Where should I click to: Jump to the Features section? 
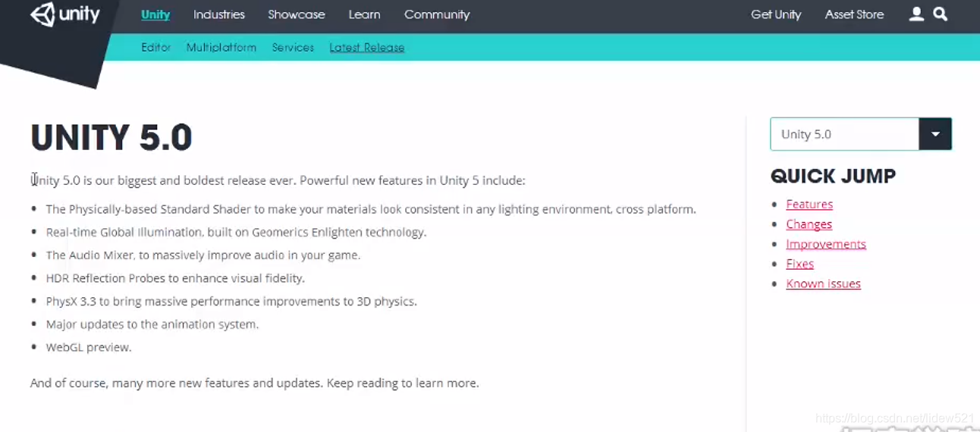[809, 205]
